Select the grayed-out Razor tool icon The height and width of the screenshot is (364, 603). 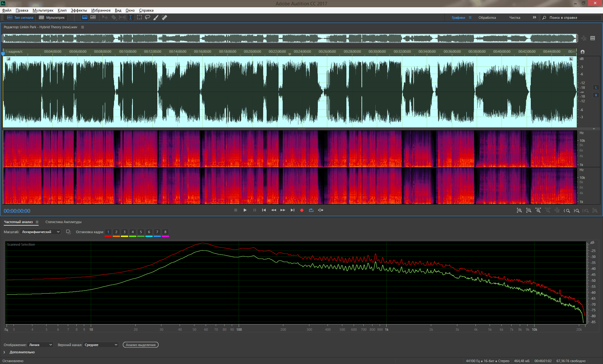tap(114, 18)
